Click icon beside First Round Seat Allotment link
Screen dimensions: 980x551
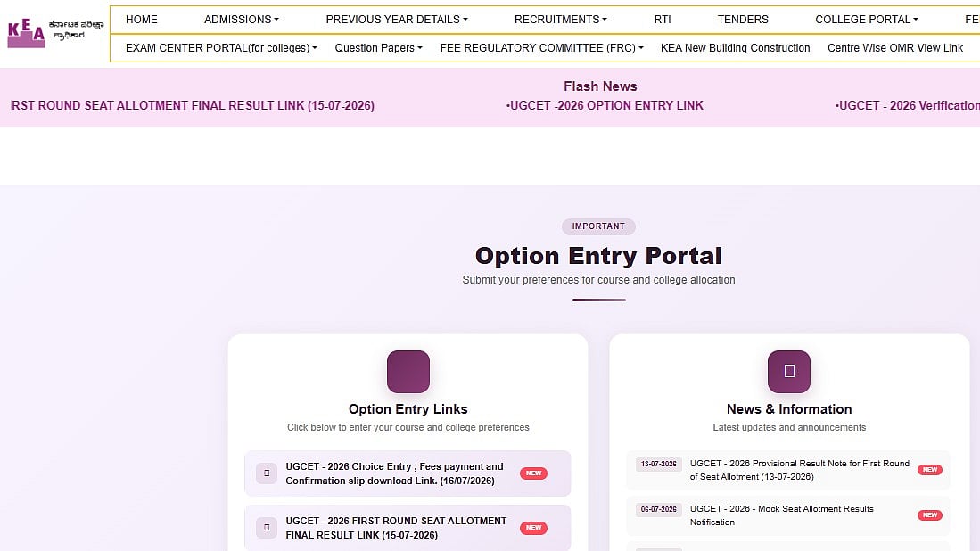click(267, 527)
